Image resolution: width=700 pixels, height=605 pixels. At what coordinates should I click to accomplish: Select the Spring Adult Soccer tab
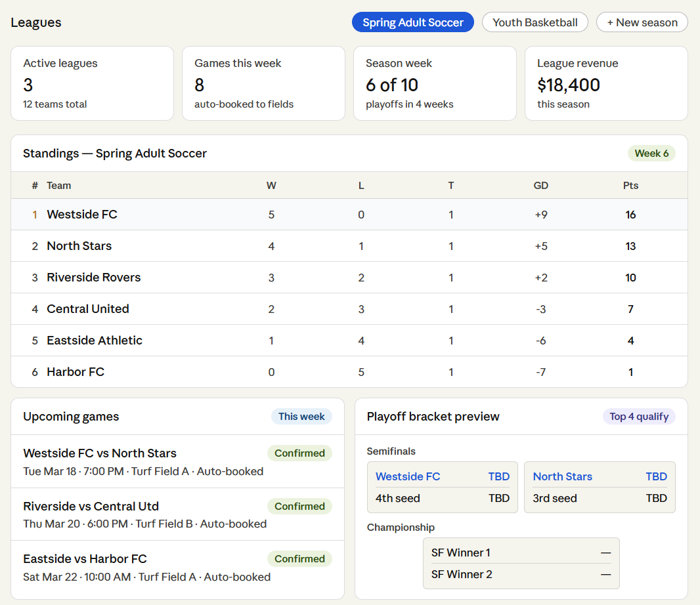tap(412, 22)
